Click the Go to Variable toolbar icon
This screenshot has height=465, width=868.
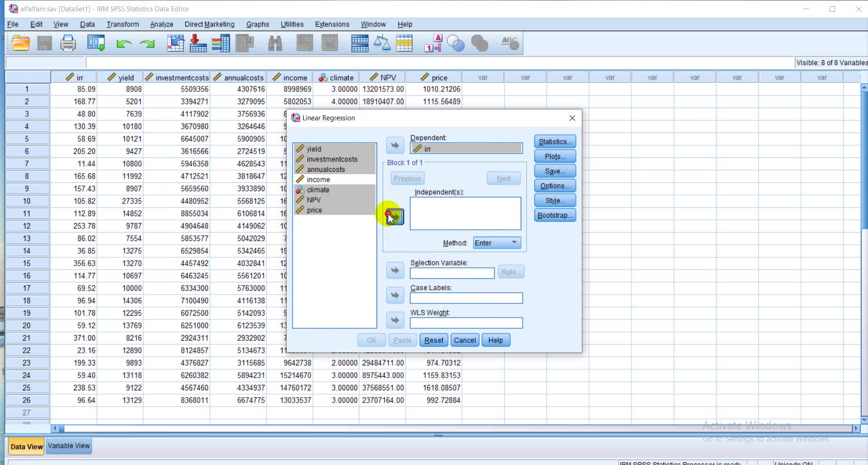[198, 43]
